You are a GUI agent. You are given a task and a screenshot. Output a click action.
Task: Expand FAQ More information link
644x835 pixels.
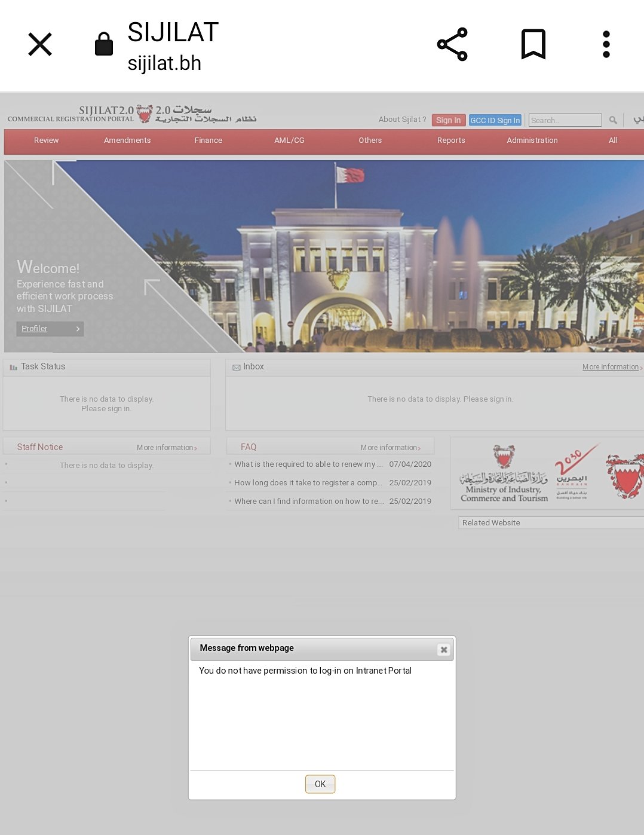390,448
